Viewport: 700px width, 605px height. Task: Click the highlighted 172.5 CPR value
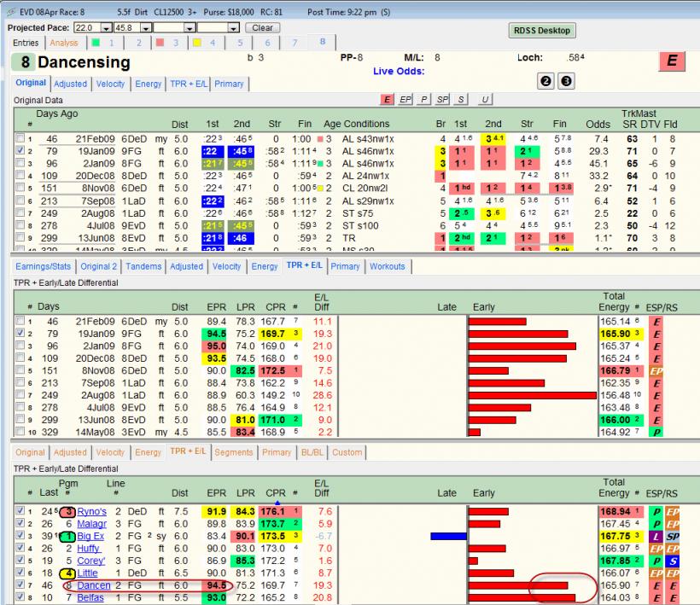click(273, 370)
